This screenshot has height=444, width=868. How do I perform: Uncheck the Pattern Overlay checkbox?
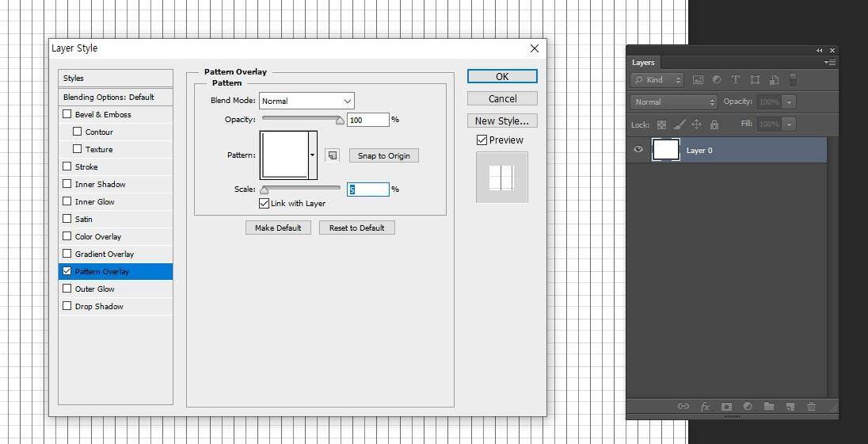click(67, 271)
